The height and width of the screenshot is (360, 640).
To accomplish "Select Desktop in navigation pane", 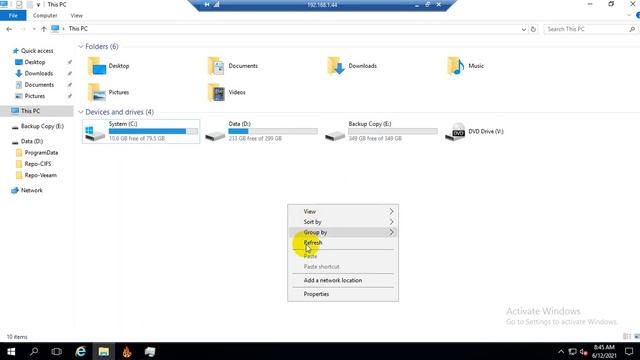I will click(35, 62).
